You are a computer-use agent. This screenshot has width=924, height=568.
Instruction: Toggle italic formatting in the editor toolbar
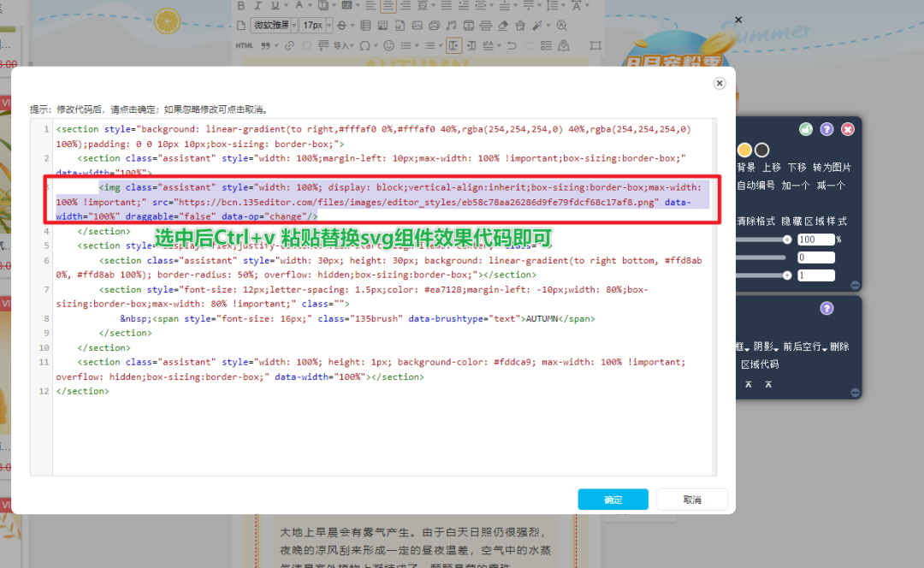tap(258, 5)
